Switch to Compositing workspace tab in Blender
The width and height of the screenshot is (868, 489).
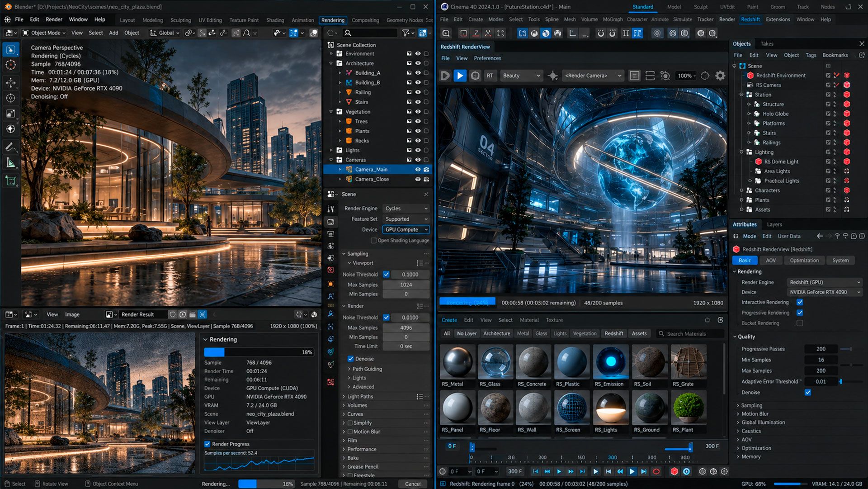(x=365, y=20)
